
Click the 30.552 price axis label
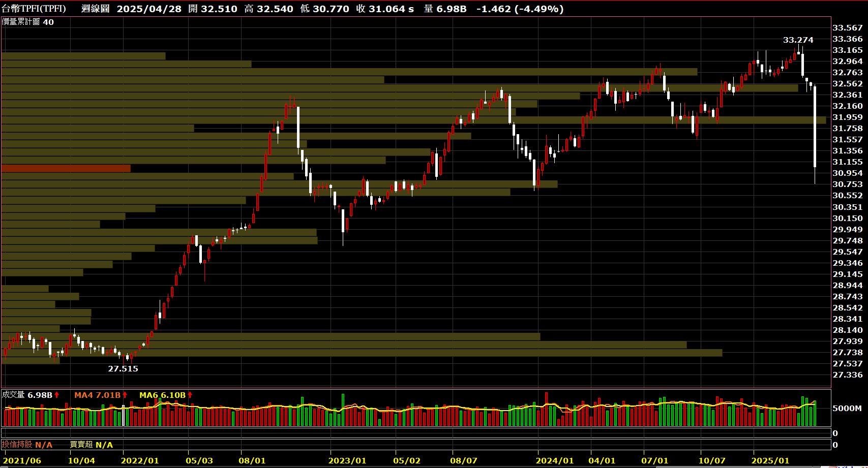point(848,195)
